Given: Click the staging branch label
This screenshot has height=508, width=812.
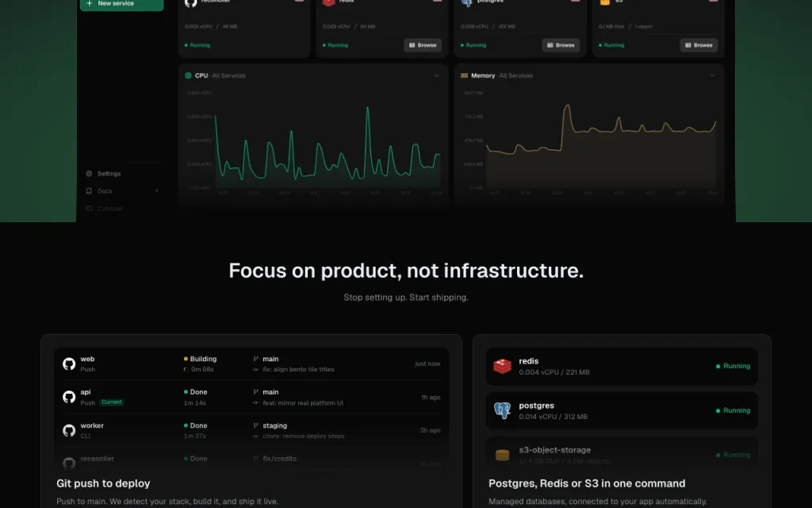Looking at the screenshot, I should (275, 425).
